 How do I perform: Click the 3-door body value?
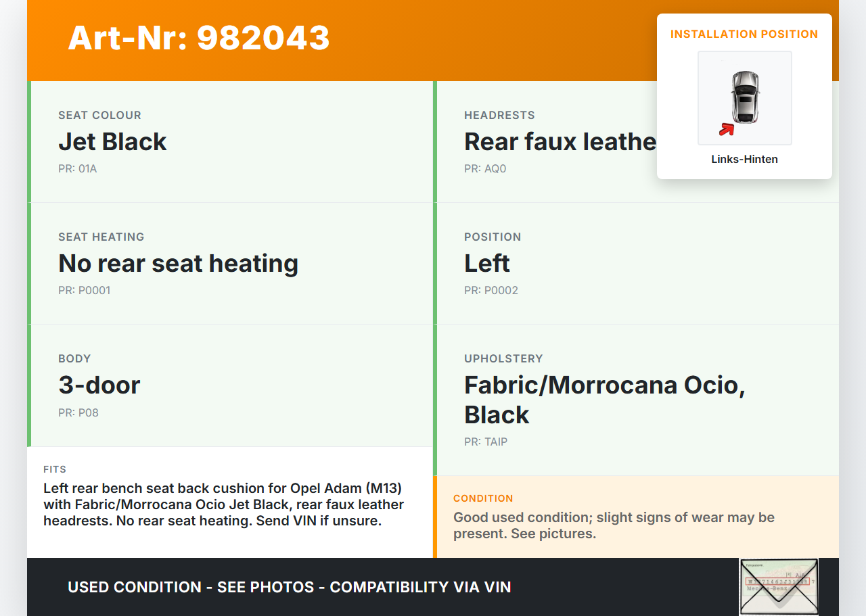coord(99,385)
